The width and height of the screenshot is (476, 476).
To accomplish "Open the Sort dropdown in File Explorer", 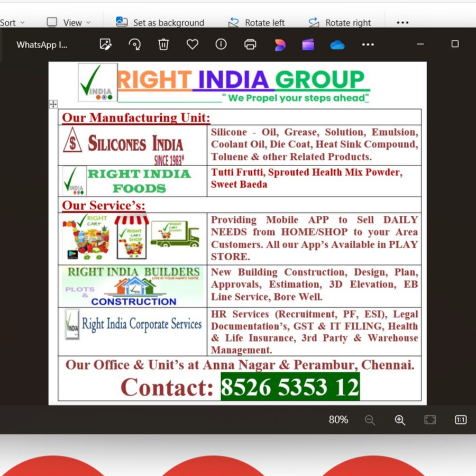I will (x=12, y=23).
